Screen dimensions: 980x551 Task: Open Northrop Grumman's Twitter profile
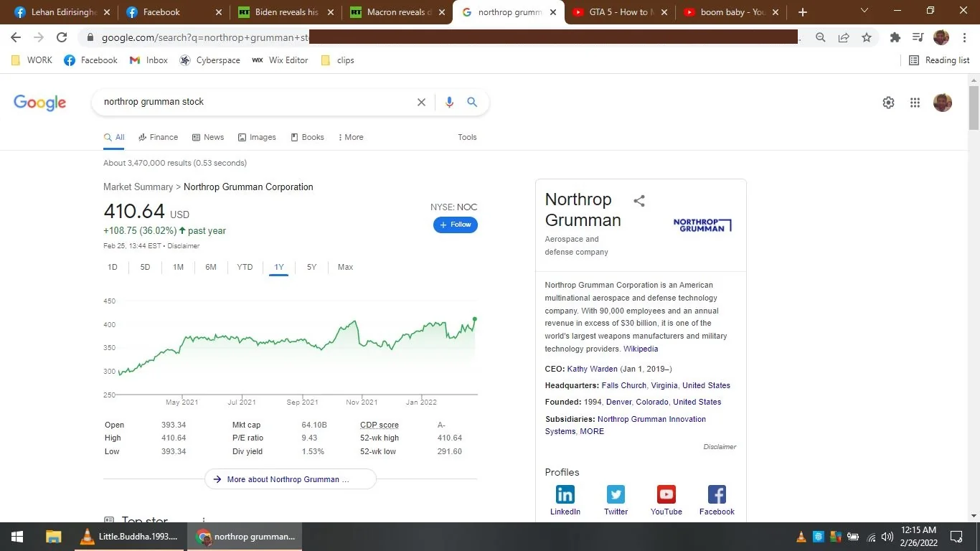[616, 500]
